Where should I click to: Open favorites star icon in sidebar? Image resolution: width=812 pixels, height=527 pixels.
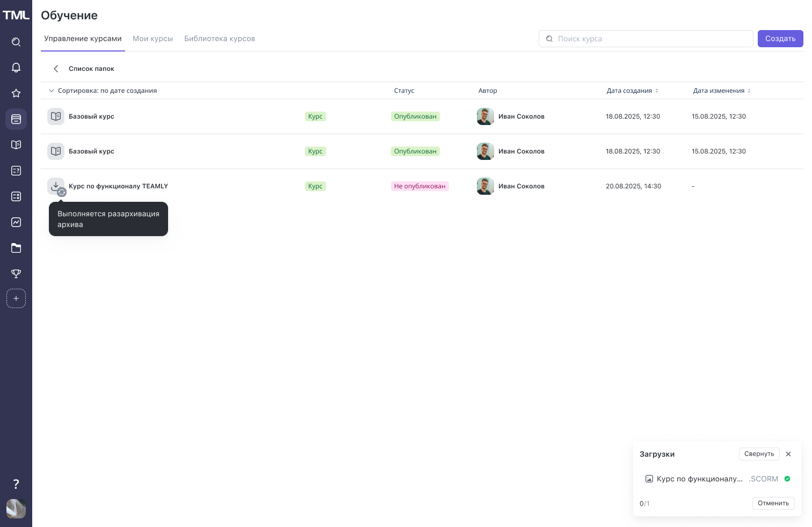pos(16,93)
